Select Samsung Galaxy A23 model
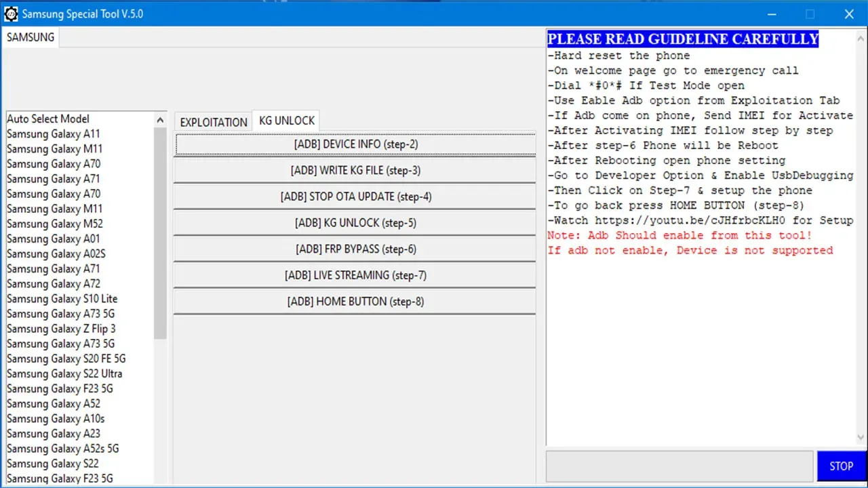 53,433
